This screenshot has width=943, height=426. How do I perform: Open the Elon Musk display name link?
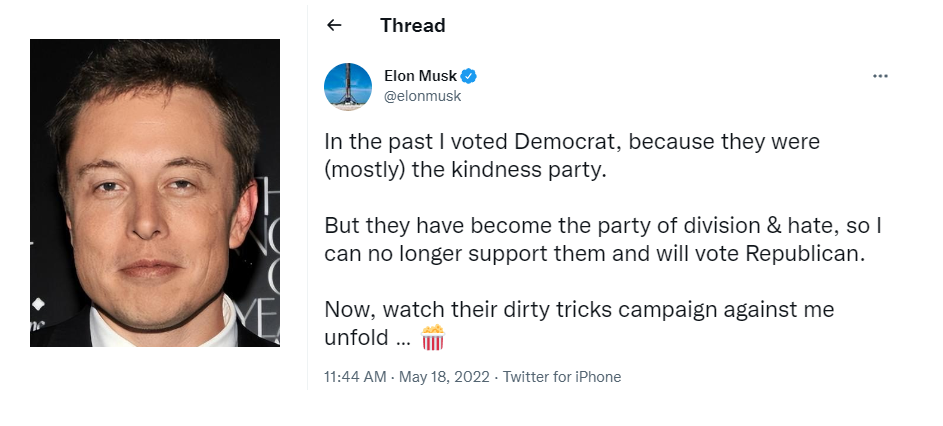pos(420,76)
